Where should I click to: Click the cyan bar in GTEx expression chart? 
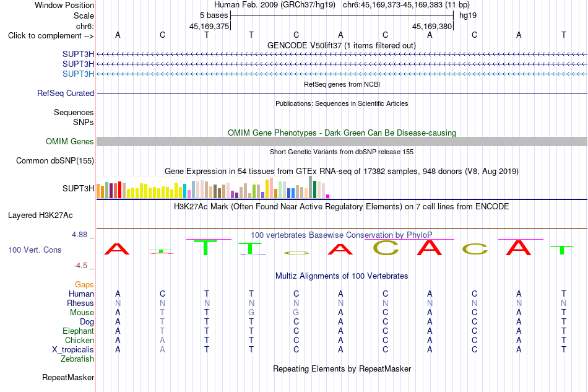coord(185,191)
